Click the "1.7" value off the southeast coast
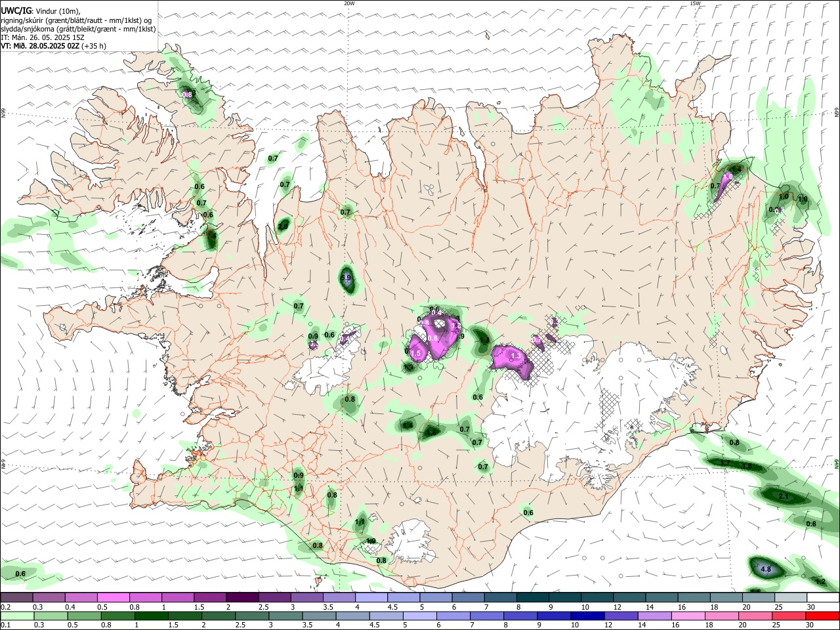The height and width of the screenshot is (630, 840). 725,463
